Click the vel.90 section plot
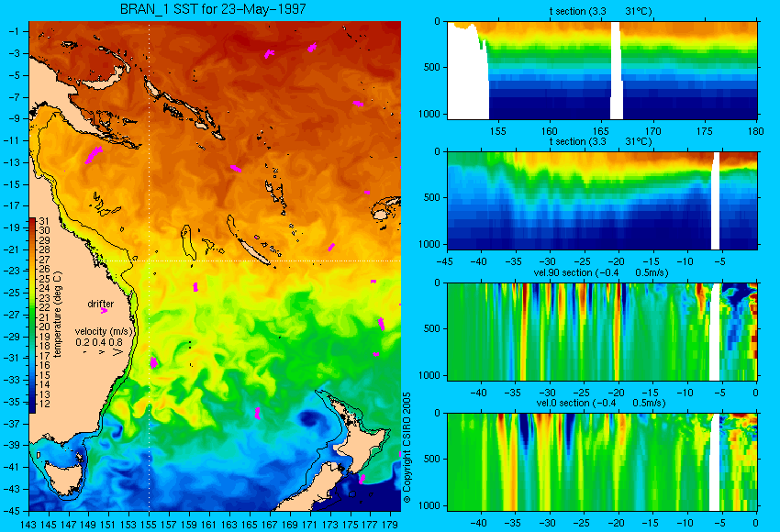780x532 pixels. coord(602,332)
